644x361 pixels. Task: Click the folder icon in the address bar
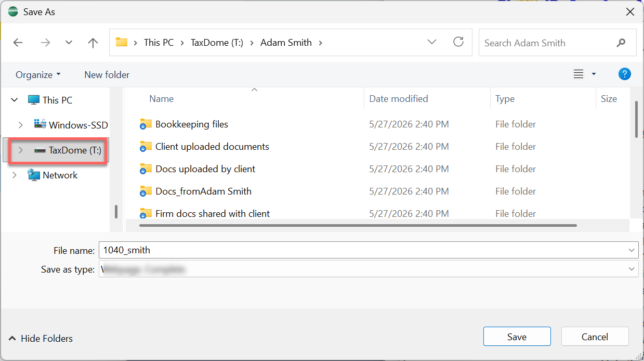coord(122,42)
